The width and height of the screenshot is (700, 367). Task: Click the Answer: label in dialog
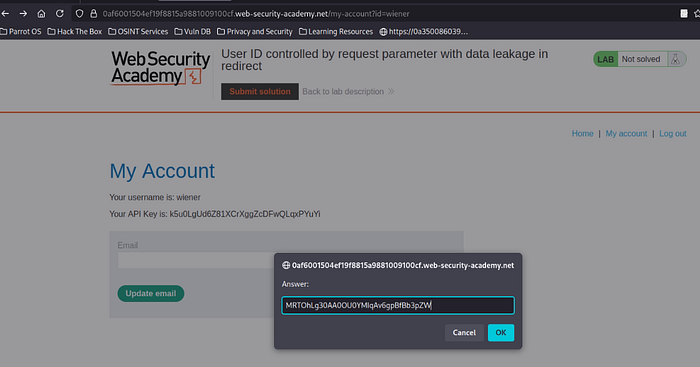coord(295,284)
